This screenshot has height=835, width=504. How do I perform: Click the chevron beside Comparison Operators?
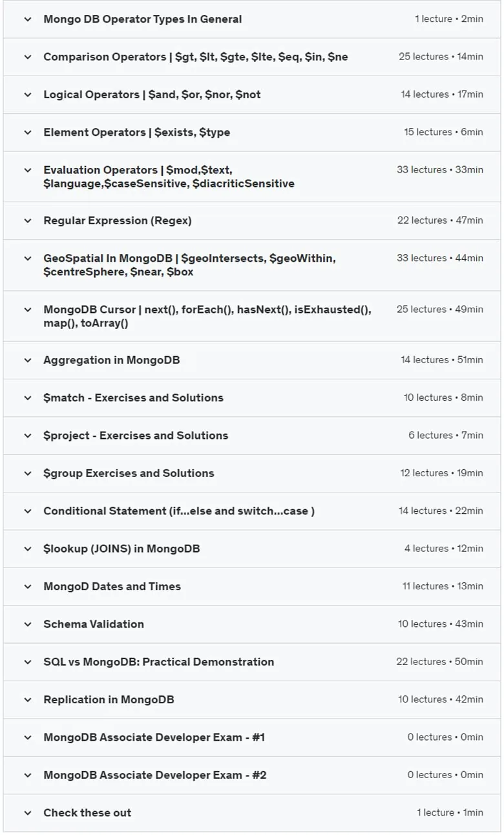27,57
